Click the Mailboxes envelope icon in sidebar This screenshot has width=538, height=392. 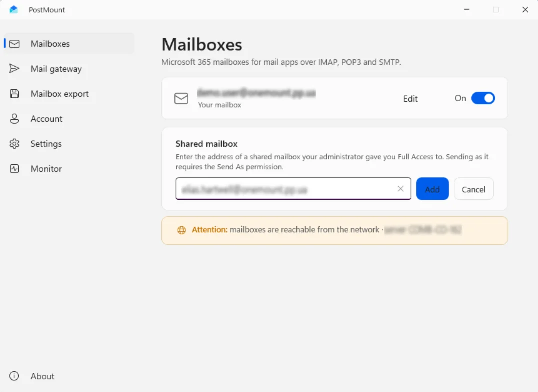click(14, 44)
